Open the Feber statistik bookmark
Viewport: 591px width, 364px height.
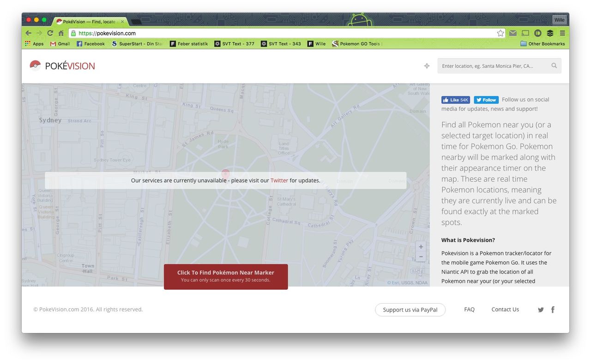coord(189,44)
